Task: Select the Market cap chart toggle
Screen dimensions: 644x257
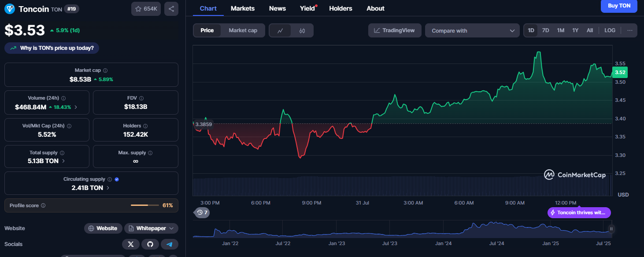Action: (243, 30)
